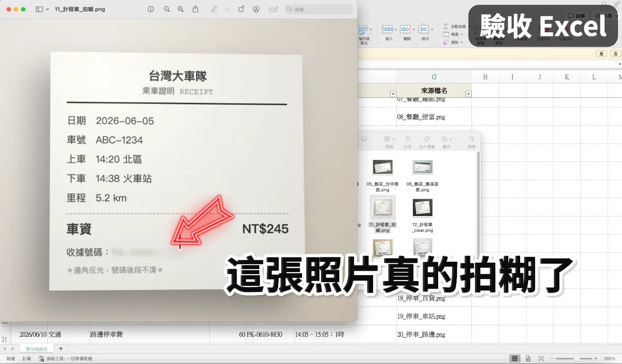Open the 插入 dropdown arrow in Excel
This screenshot has width=622, height=364.
point(396,29)
